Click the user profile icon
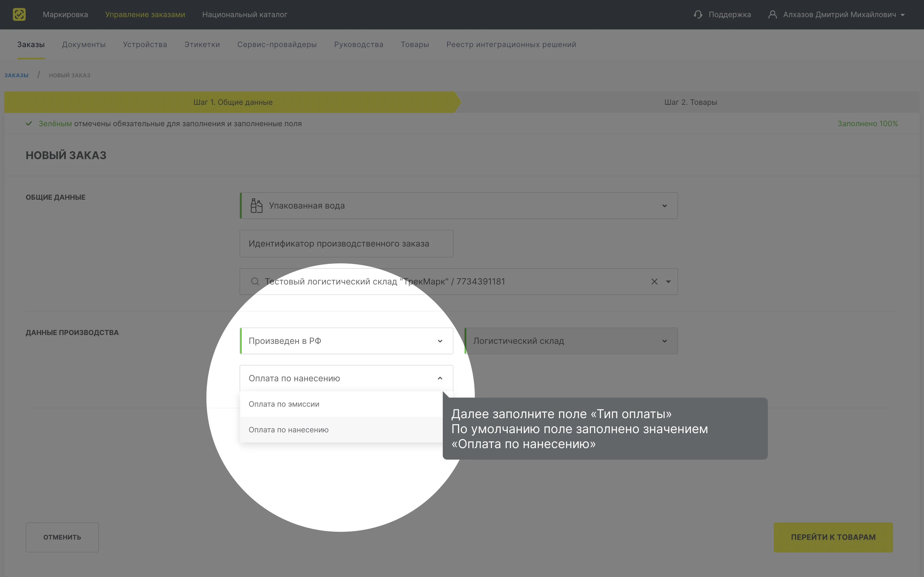This screenshot has height=577, width=924. click(772, 14)
